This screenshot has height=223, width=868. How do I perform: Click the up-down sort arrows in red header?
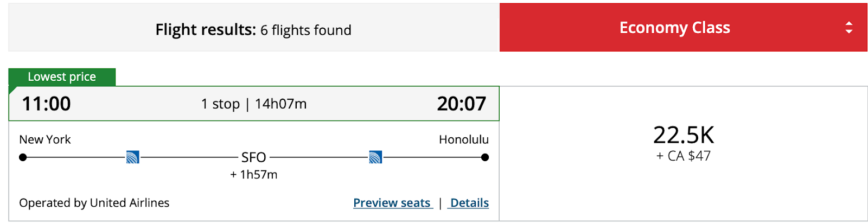849,28
